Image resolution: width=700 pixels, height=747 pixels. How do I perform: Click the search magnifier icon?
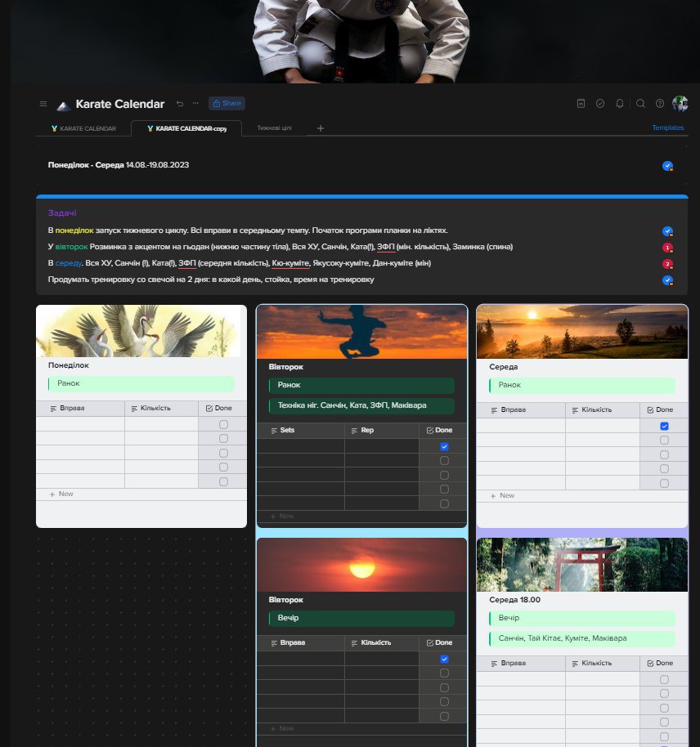coord(640,104)
